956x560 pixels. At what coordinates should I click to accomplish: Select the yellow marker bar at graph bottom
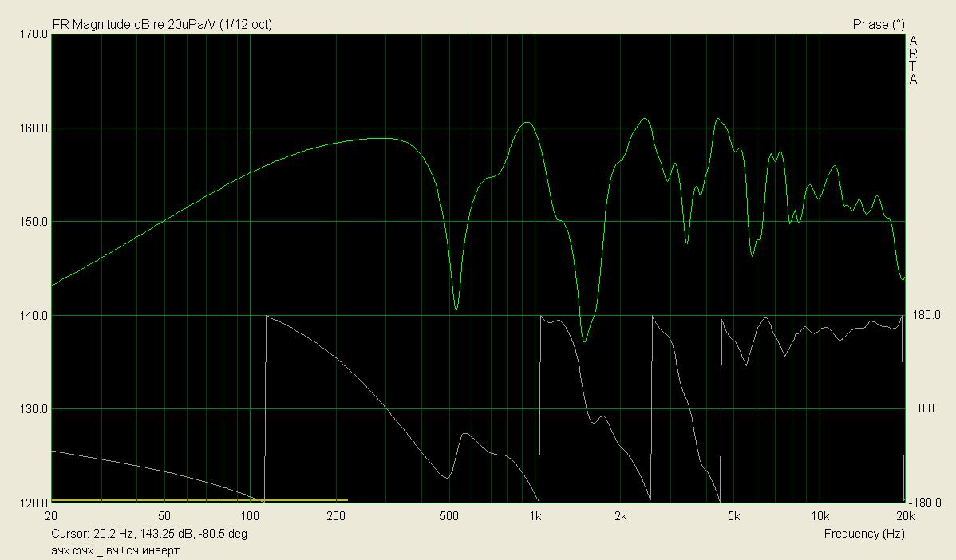pos(199,500)
